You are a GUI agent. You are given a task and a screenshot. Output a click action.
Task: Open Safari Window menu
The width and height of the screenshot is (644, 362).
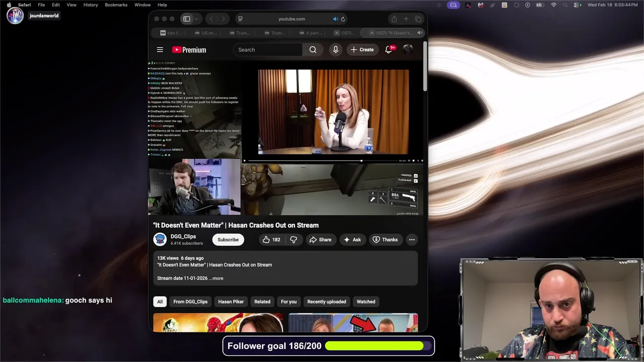(142, 5)
